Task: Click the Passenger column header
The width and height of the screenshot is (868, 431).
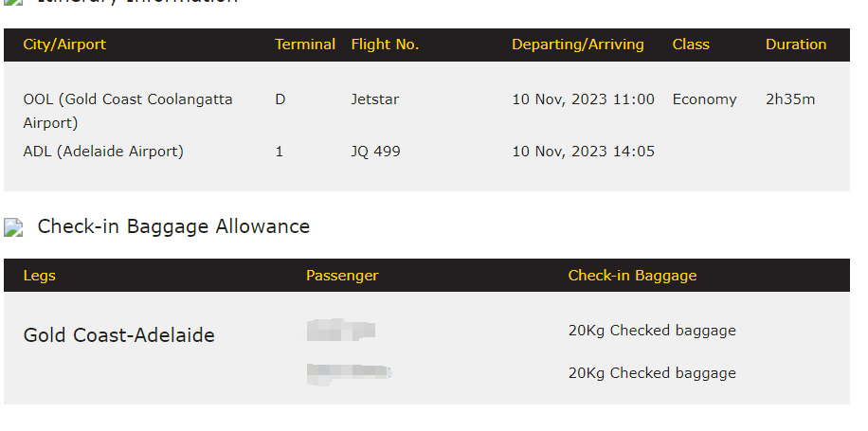Action: point(342,276)
